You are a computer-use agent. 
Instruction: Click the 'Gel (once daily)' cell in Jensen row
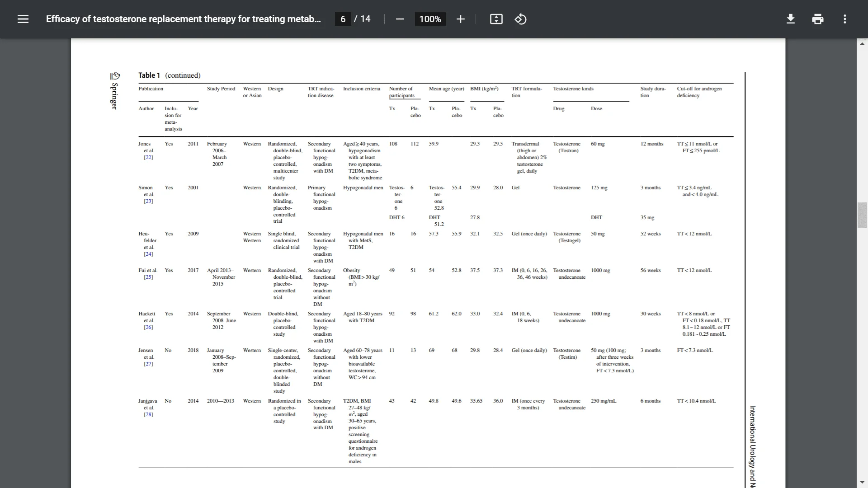(529, 350)
